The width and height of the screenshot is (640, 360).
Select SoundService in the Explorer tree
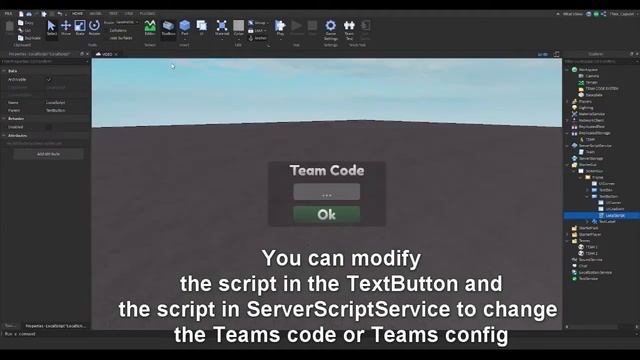coord(591,260)
